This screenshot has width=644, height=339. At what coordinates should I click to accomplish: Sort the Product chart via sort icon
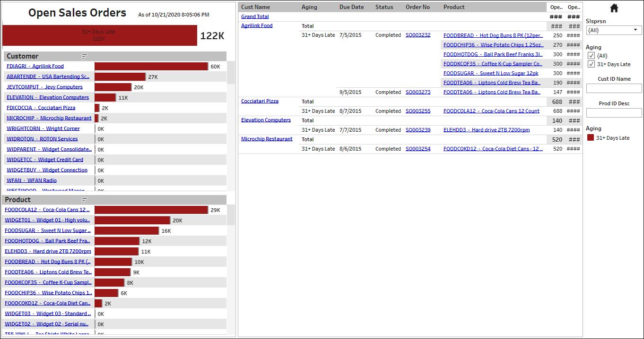(x=85, y=200)
